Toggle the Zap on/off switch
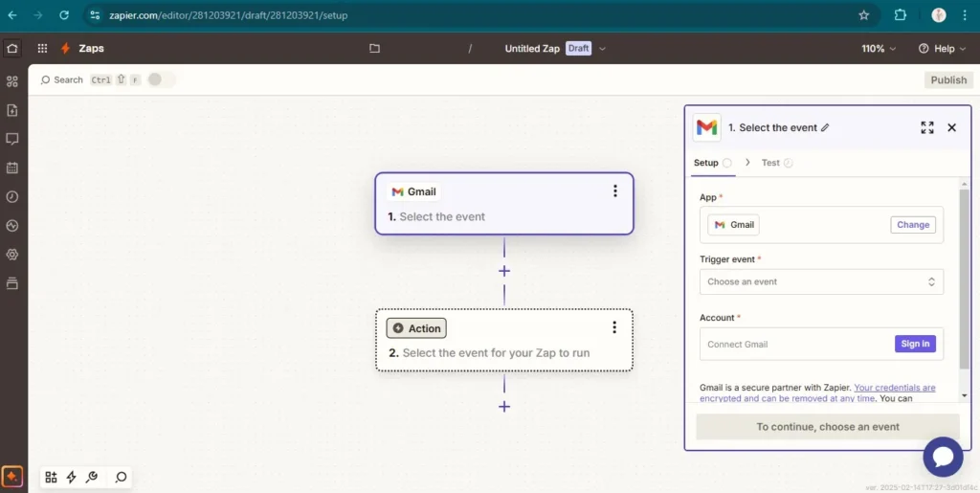This screenshot has height=493, width=980. pos(161,79)
